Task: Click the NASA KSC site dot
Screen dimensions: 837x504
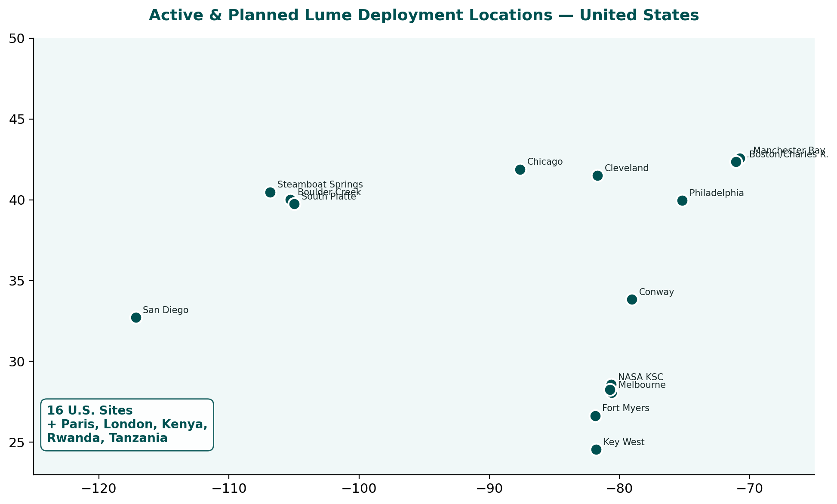Action: pos(611,382)
